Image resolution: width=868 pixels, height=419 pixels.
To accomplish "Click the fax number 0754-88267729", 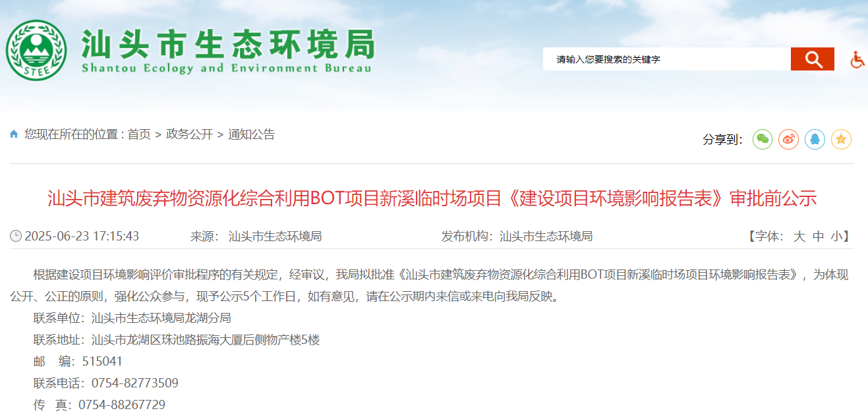I will 121,405.
